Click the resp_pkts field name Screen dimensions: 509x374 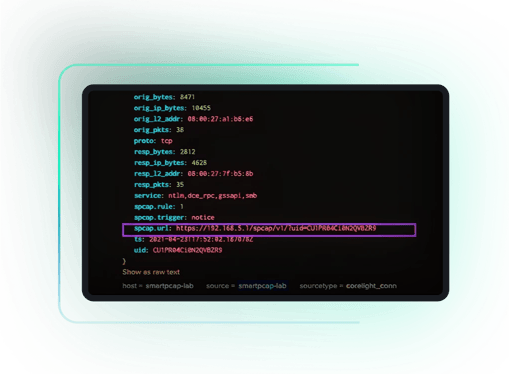pos(153,185)
